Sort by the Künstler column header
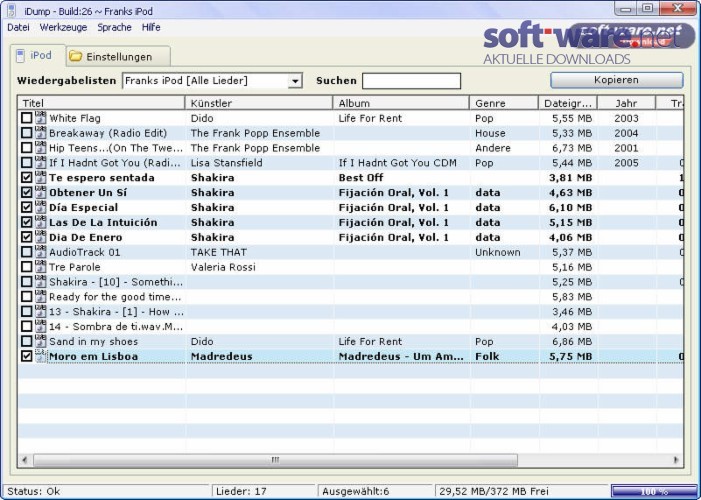 click(259, 103)
